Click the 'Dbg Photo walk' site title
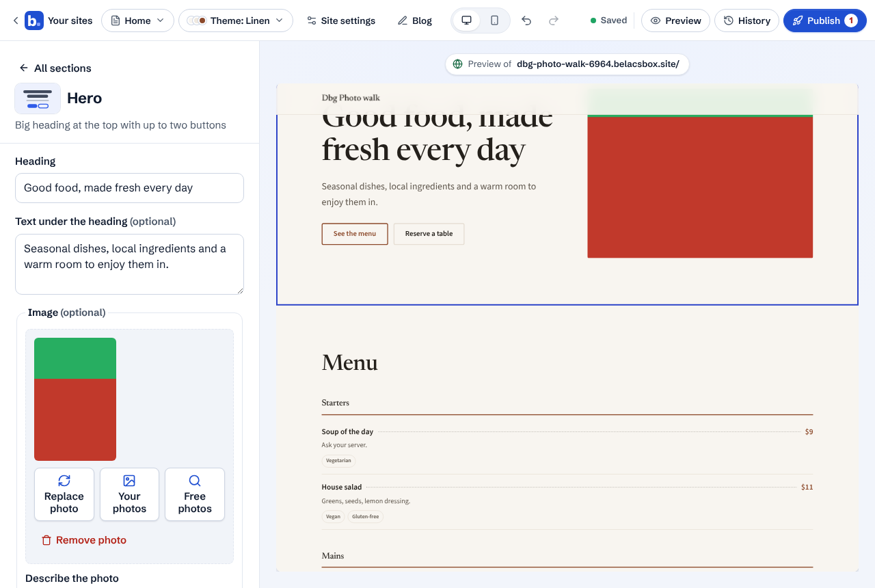Image resolution: width=875 pixels, height=588 pixels. (x=351, y=98)
